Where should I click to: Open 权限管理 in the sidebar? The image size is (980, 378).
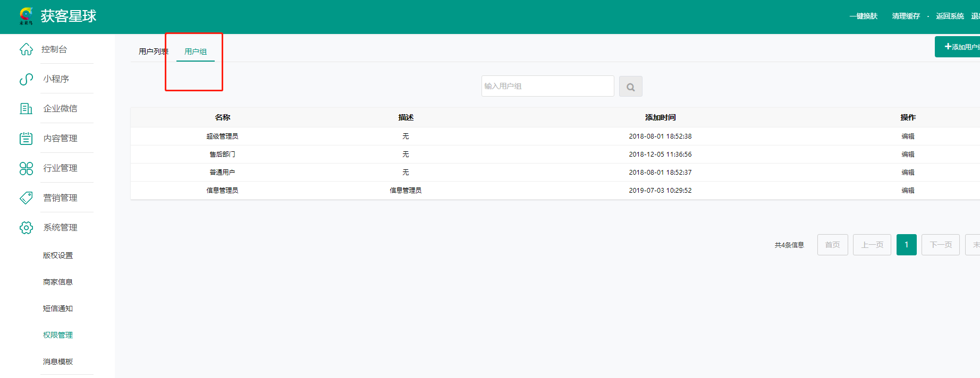tap(58, 335)
